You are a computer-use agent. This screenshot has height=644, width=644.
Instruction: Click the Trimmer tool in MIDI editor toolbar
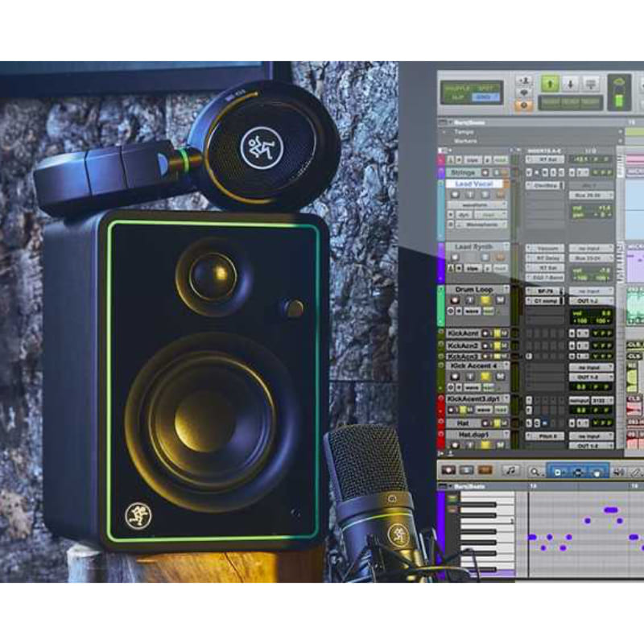[x=558, y=470]
